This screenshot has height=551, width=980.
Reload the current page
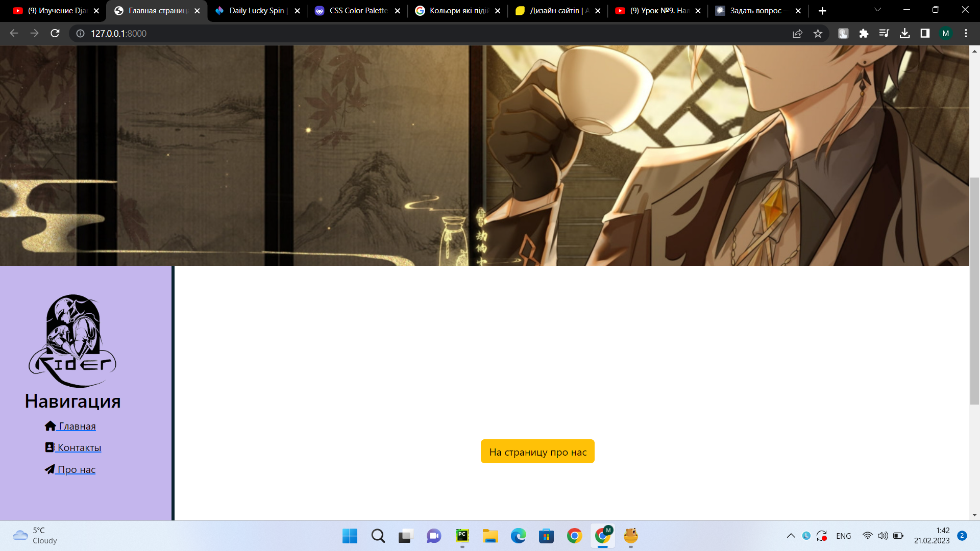pos(55,33)
